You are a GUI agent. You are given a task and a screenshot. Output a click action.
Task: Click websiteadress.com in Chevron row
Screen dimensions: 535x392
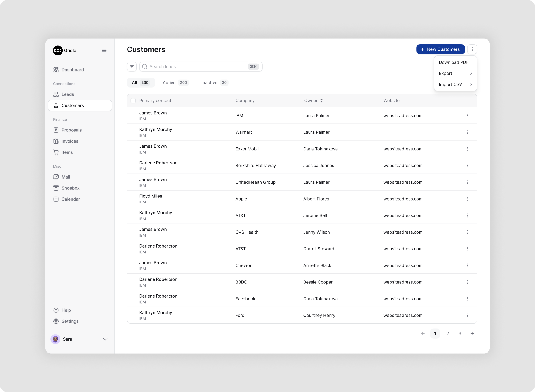403,265
